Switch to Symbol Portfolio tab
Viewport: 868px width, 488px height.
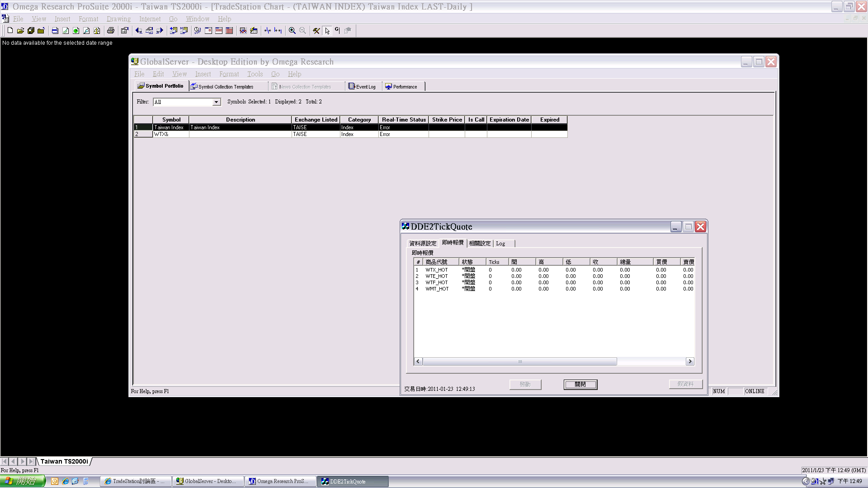(x=161, y=86)
